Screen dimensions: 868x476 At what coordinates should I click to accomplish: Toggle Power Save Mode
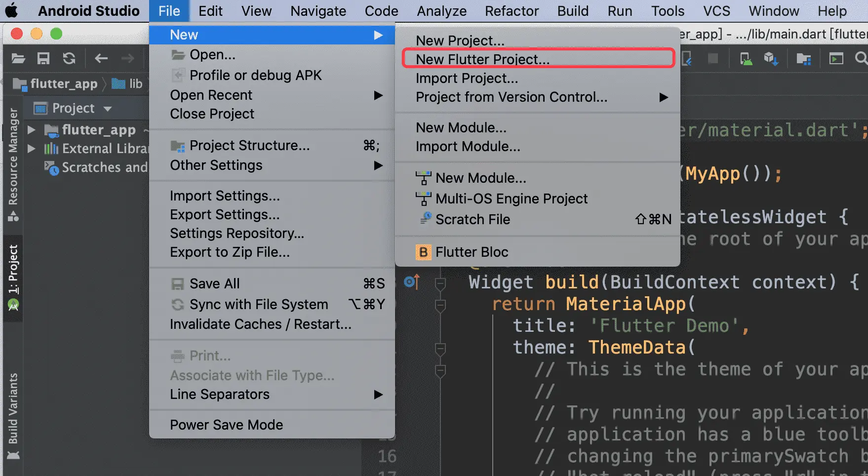(226, 425)
